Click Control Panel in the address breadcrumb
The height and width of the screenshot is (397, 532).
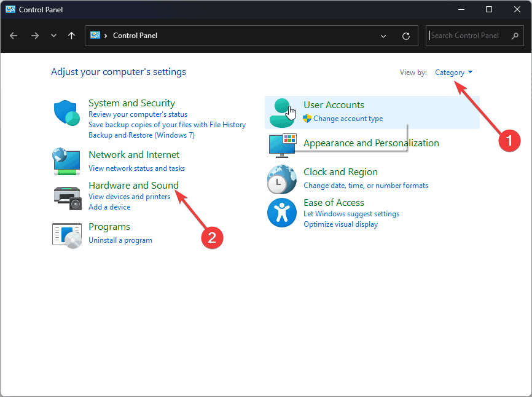(135, 36)
